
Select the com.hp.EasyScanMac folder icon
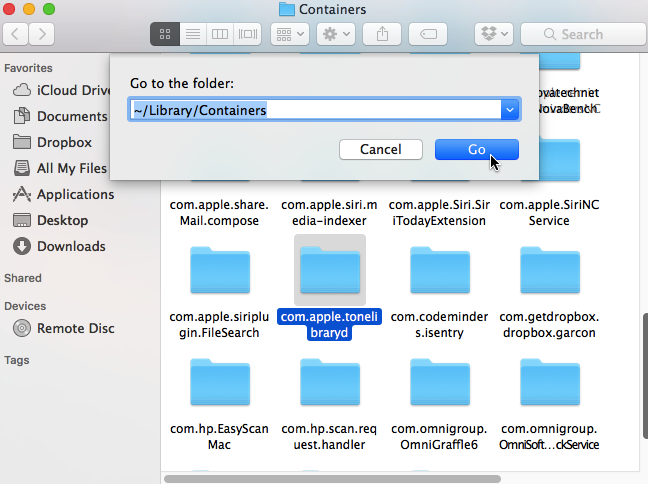pos(220,382)
